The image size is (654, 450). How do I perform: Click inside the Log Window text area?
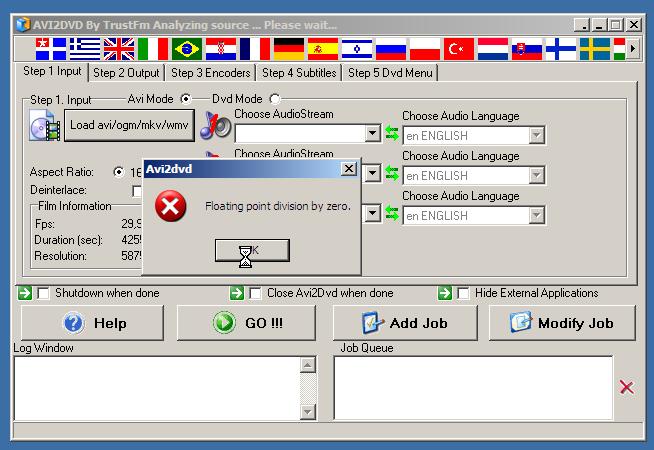[x=157, y=388]
